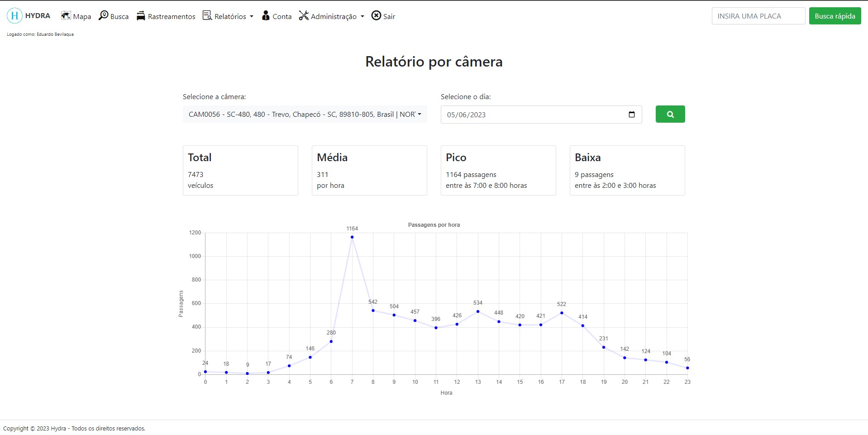Open the Busca page
The width and height of the screenshot is (868, 435).
pyautogui.click(x=114, y=16)
